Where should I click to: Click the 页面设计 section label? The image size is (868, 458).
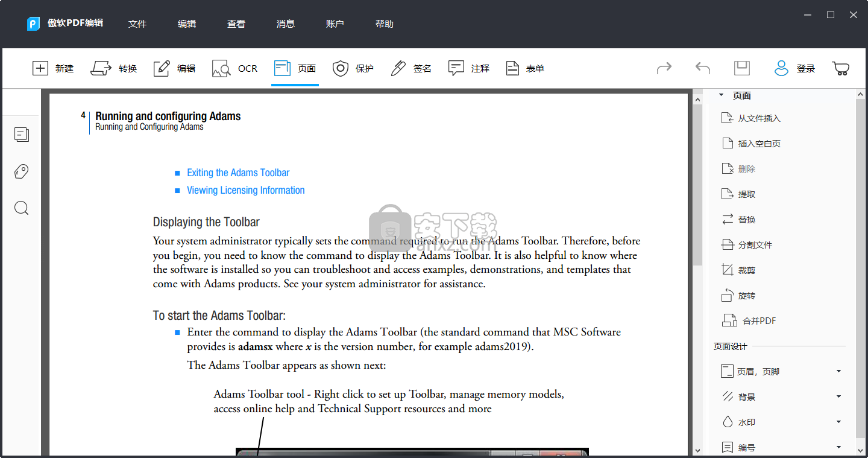[731, 346]
